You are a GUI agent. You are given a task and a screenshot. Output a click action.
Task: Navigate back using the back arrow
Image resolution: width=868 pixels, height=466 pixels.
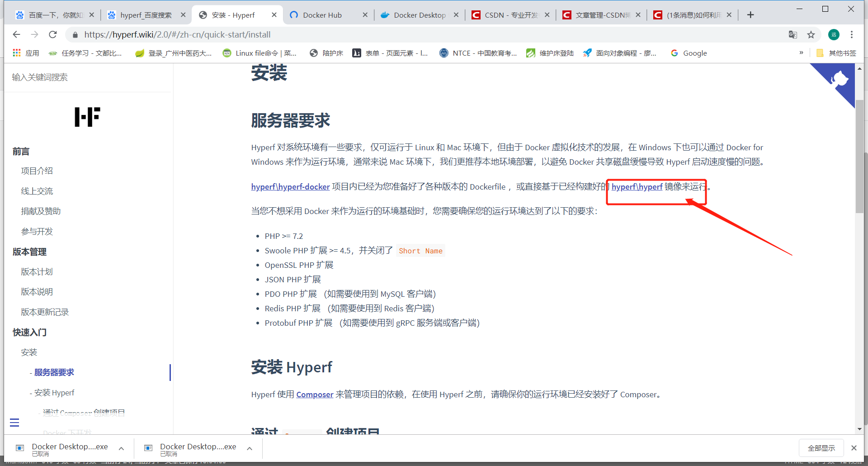[x=17, y=34]
